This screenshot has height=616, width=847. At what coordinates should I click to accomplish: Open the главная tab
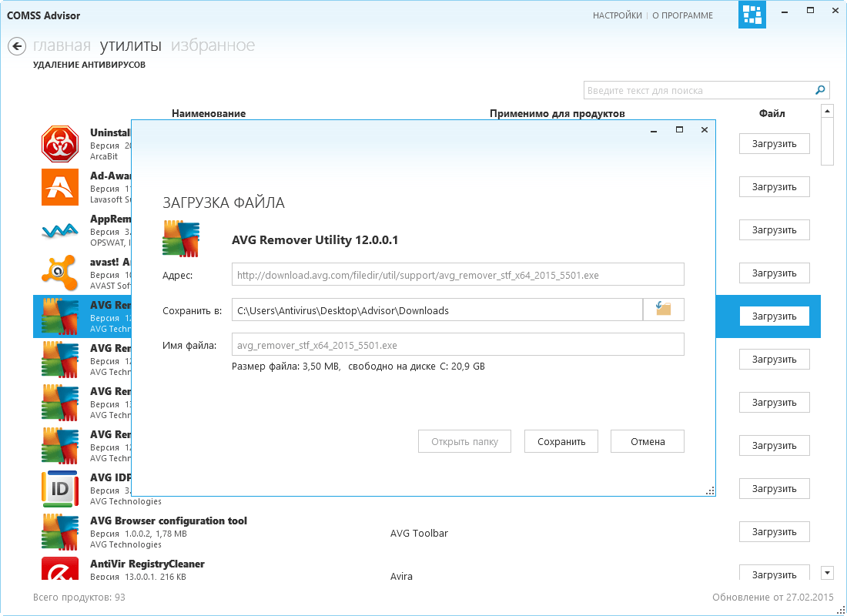(62, 45)
